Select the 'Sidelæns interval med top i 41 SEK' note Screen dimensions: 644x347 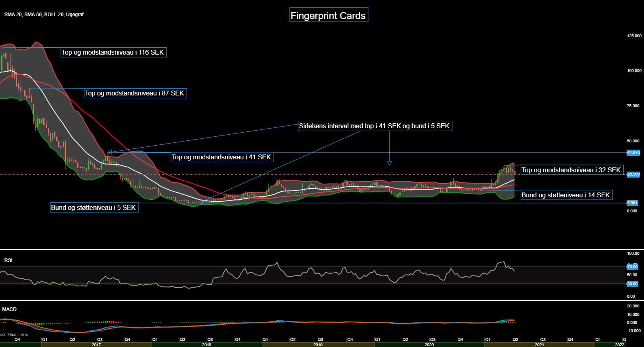click(375, 126)
